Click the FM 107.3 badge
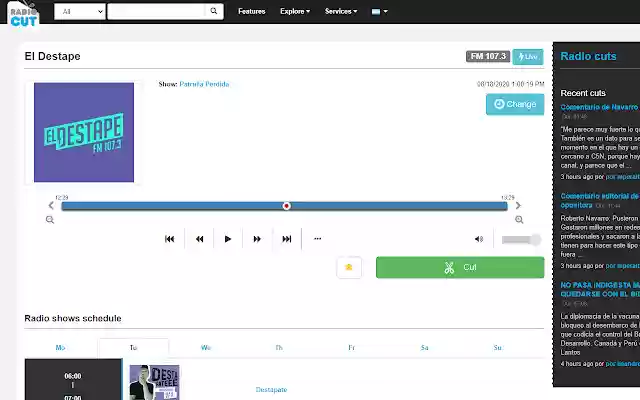The height and width of the screenshot is (400, 640). [x=488, y=56]
